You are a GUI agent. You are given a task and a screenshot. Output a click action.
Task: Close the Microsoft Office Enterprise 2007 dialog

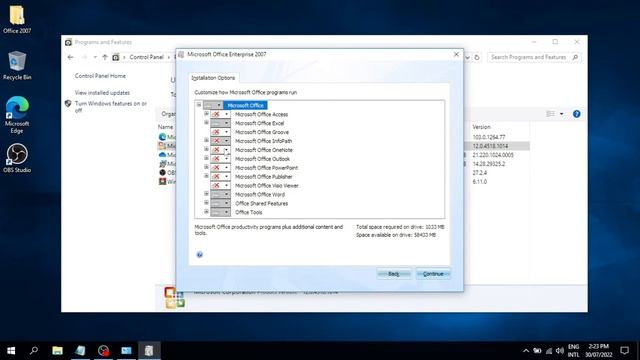pyautogui.click(x=456, y=54)
